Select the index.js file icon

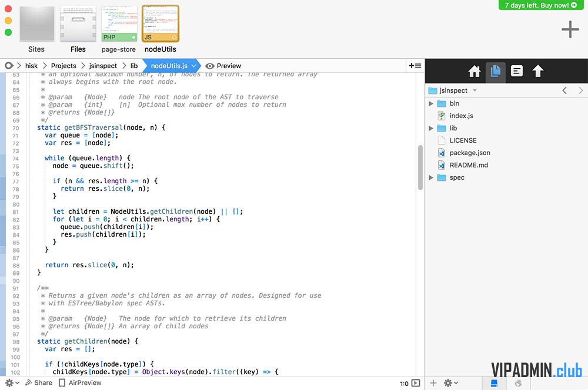pyautogui.click(x=442, y=116)
